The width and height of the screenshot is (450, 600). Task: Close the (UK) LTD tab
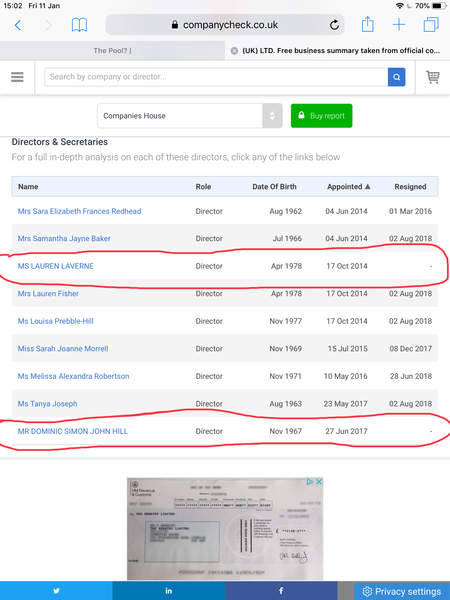point(234,51)
